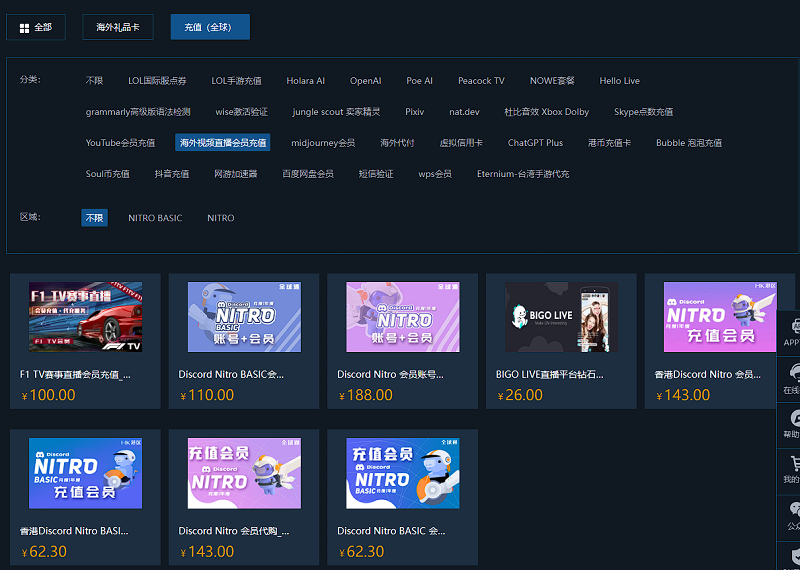Open the 香港Discord Nitro BASIC ¥62.30 thumbnail
Image resolution: width=800 pixels, height=570 pixels.
85,473
